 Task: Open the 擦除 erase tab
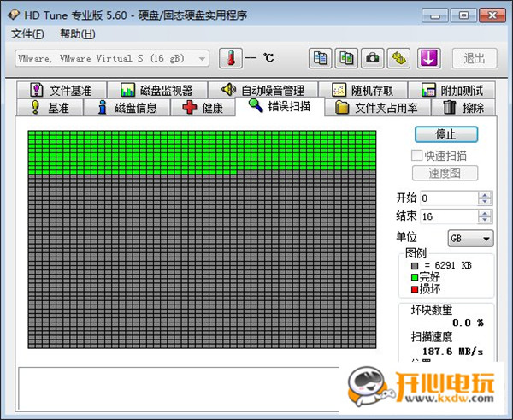tap(463, 108)
